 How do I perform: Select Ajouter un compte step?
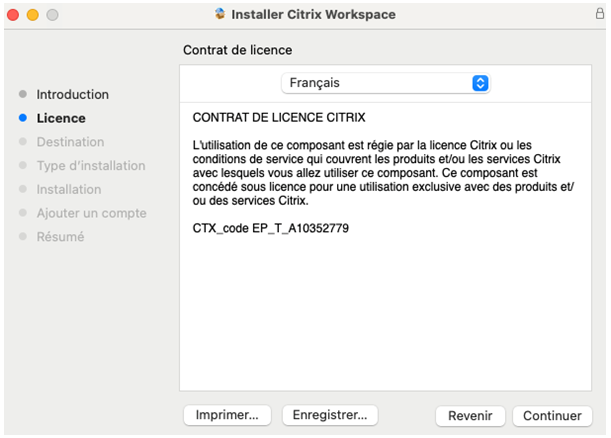point(92,213)
